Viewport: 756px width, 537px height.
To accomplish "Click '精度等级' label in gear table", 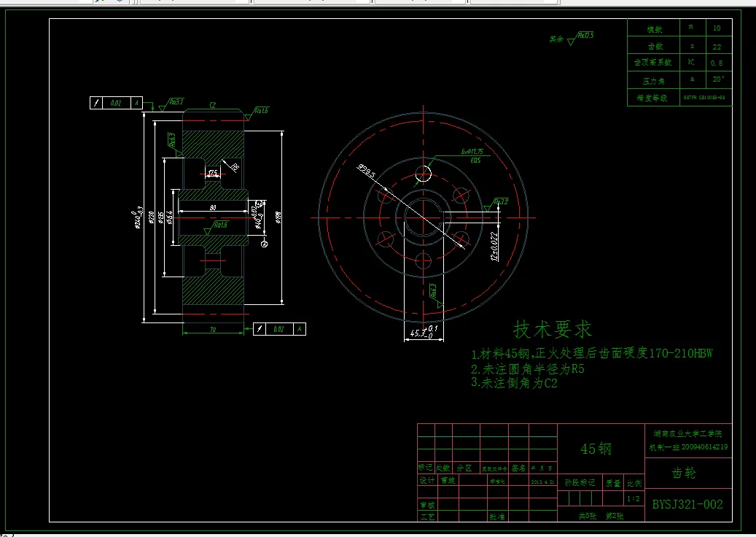I will click(652, 98).
